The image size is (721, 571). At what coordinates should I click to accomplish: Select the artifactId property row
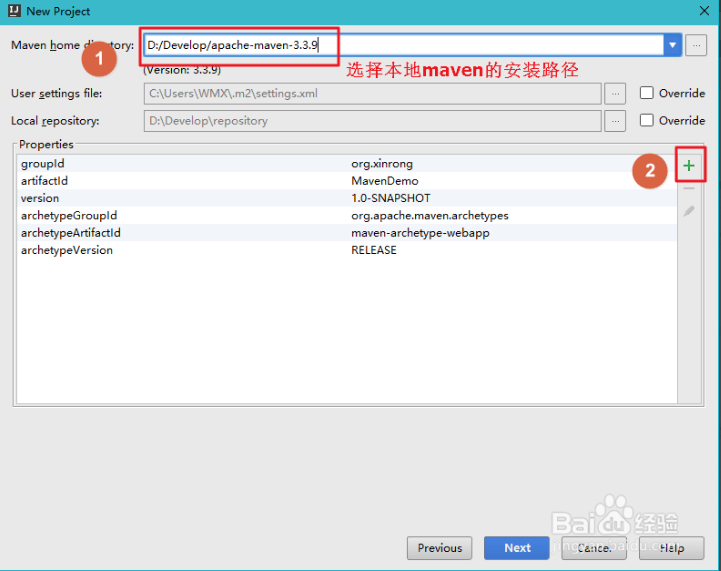point(347,181)
